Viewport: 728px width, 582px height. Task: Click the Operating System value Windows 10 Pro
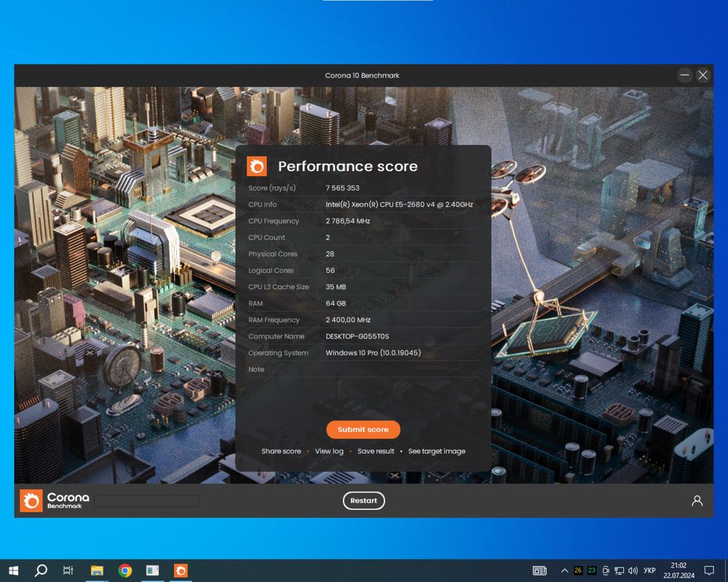pos(373,353)
